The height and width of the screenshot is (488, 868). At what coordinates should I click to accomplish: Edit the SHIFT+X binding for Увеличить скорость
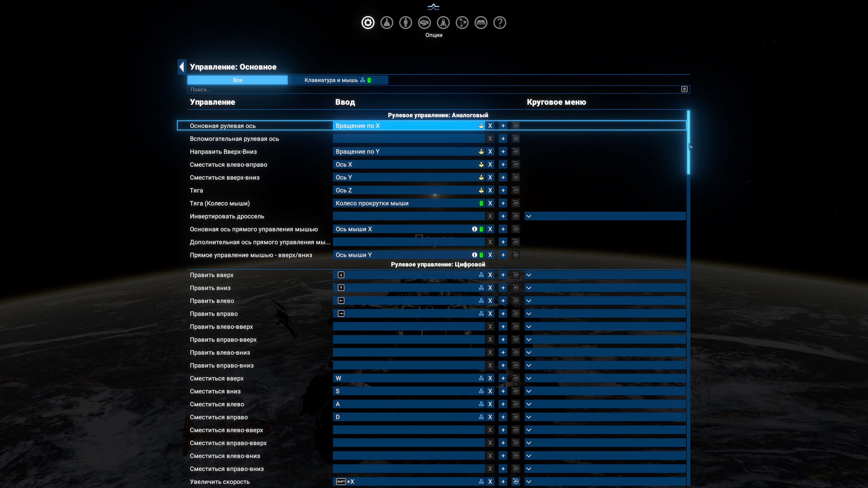(x=409, y=482)
